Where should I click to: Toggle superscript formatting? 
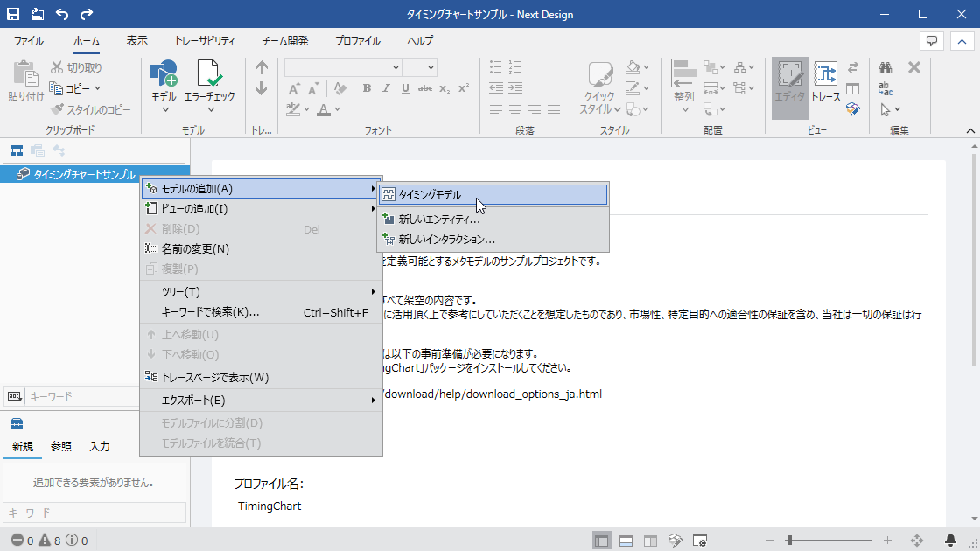coord(464,88)
